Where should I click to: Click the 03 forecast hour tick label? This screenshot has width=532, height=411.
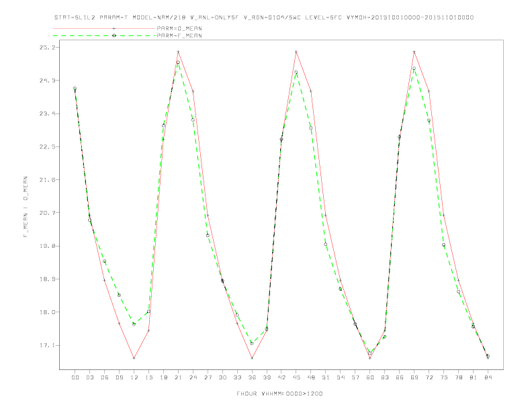[x=89, y=377]
